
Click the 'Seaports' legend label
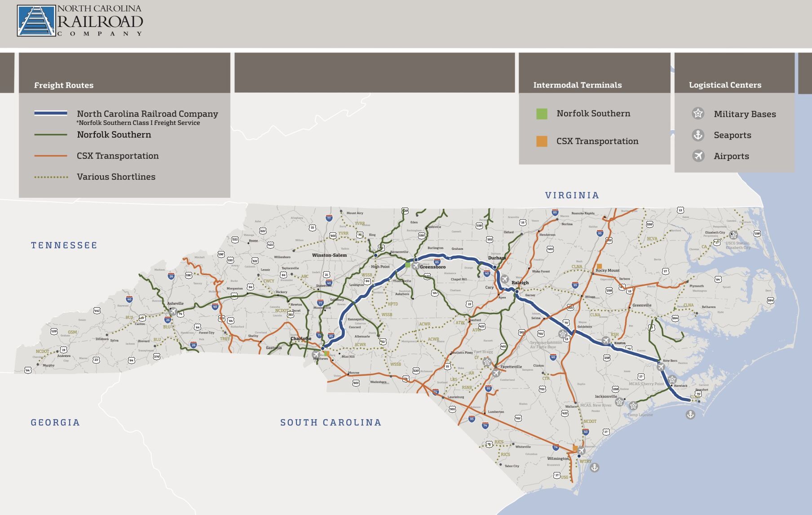(733, 135)
